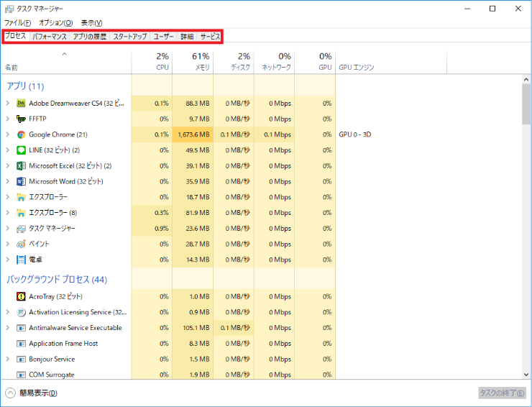Screen dimensions: 532x407
Task: Expand the Adobe Dreamweaver CS4 row
Action: (x=7, y=103)
